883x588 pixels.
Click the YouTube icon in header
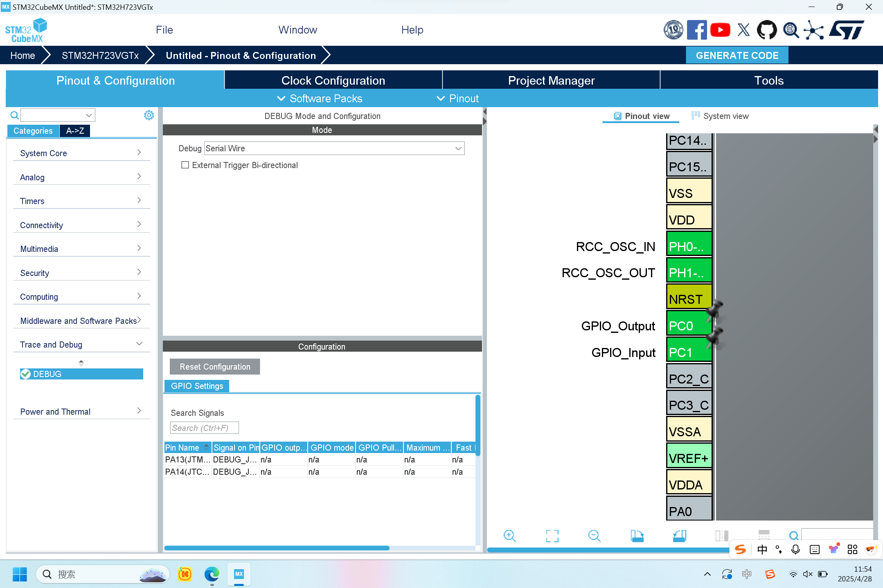pos(720,30)
